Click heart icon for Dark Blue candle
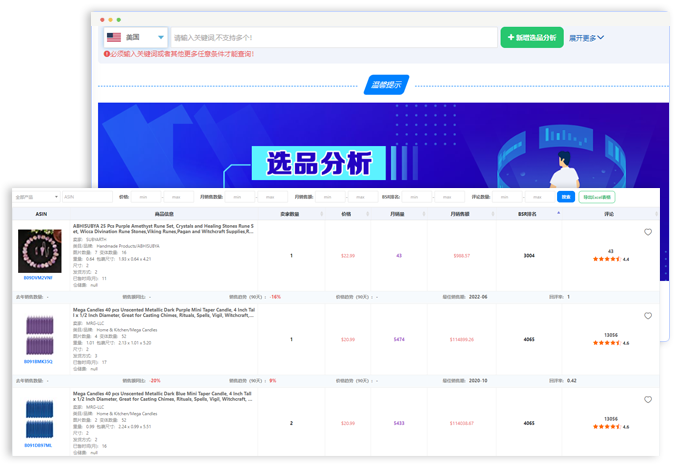The width and height of the screenshot is (675, 465). point(648,400)
